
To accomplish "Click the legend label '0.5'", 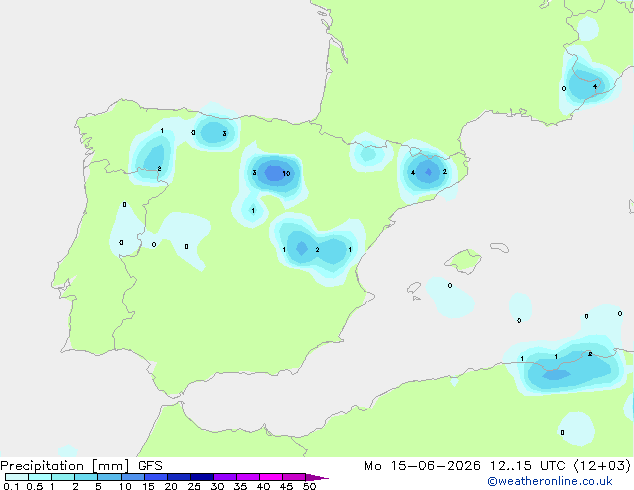I will pos(34,486).
